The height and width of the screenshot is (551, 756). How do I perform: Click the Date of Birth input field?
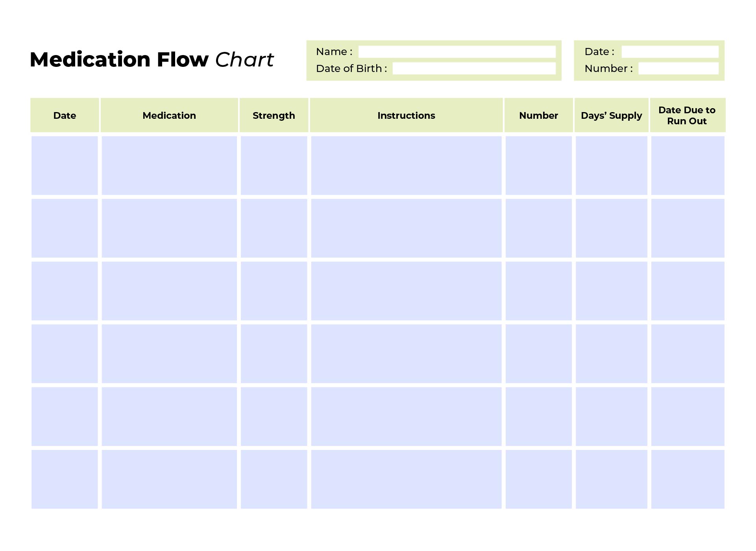(x=474, y=68)
